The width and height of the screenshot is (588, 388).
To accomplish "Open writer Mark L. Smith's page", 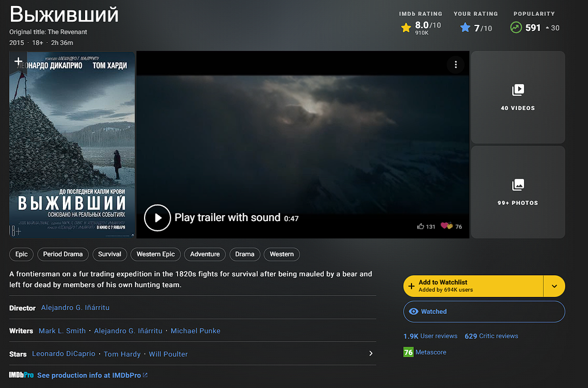I will 62,331.
